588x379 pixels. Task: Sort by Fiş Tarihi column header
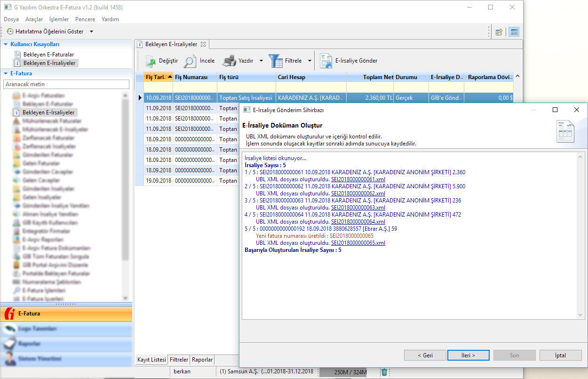pos(155,77)
